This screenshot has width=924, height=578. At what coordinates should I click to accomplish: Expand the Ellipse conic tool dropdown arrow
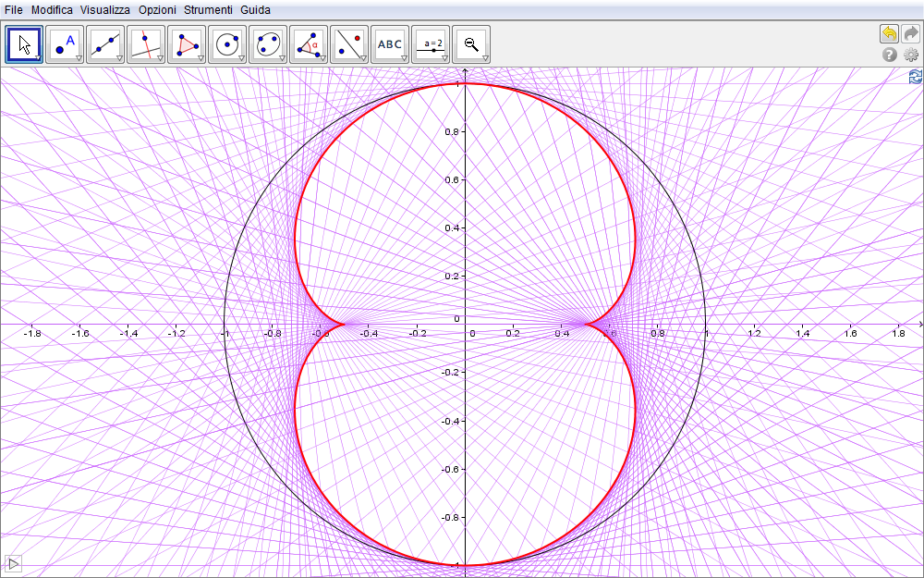coord(282,58)
